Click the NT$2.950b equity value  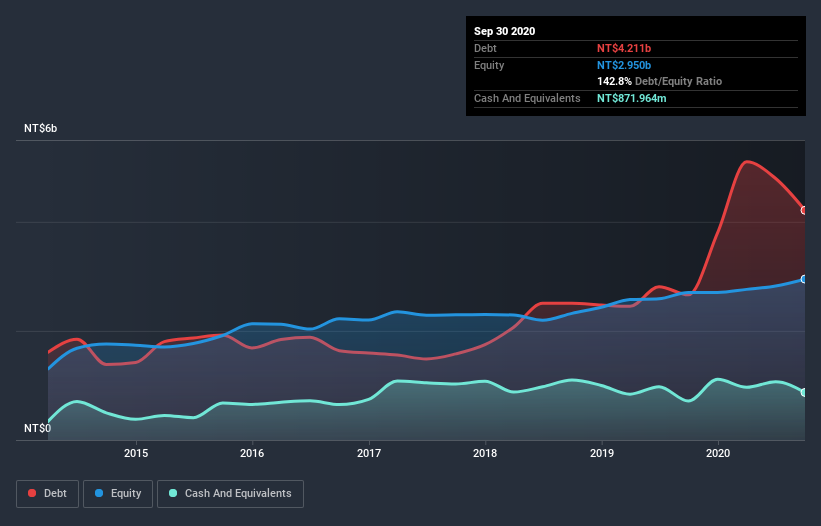pyautogui.click(x=624, y=65)
